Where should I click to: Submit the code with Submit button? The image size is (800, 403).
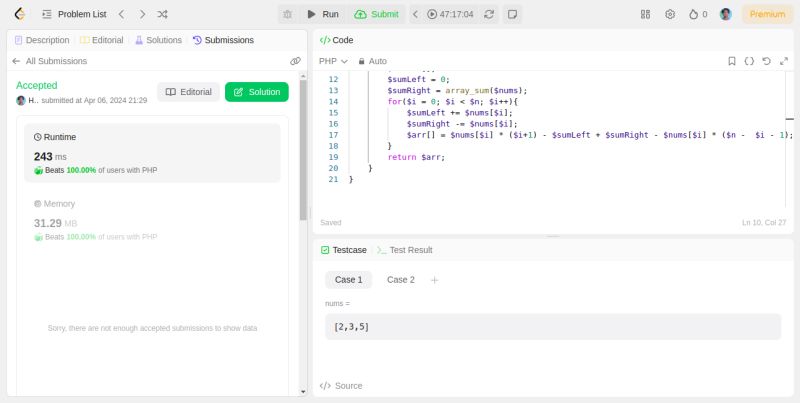tap(376, 14)
